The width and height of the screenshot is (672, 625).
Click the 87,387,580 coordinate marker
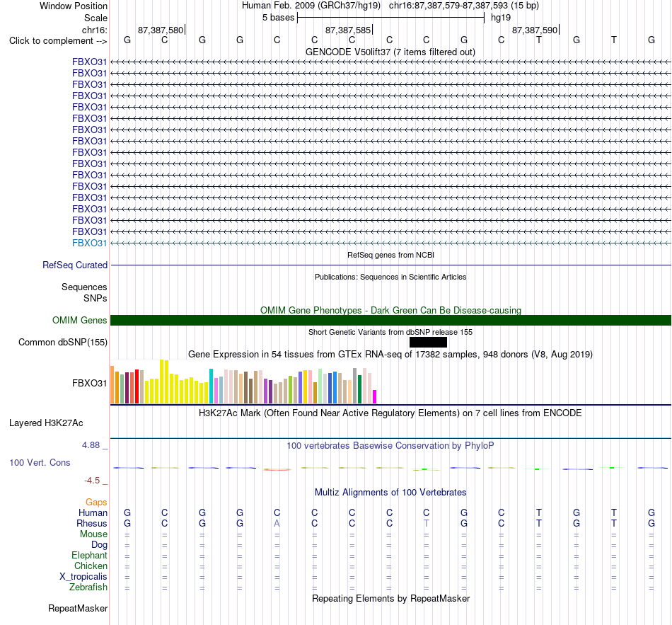pos(161,30)
